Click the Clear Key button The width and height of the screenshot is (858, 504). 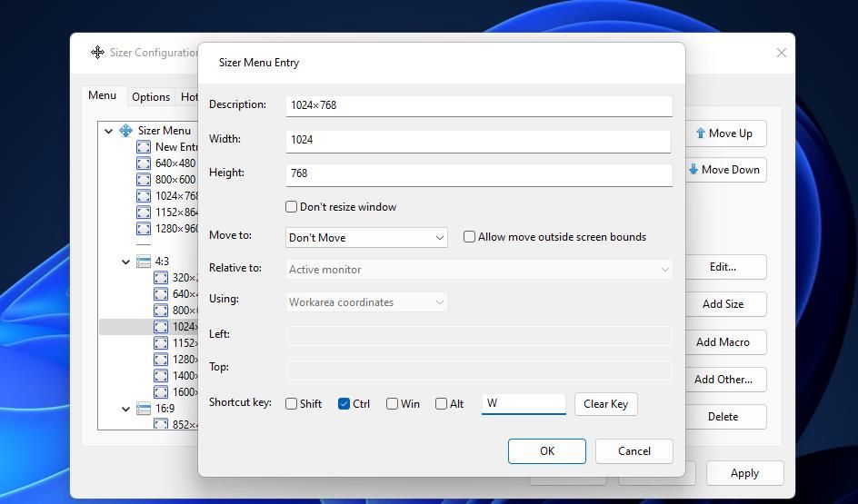(605, 404)
